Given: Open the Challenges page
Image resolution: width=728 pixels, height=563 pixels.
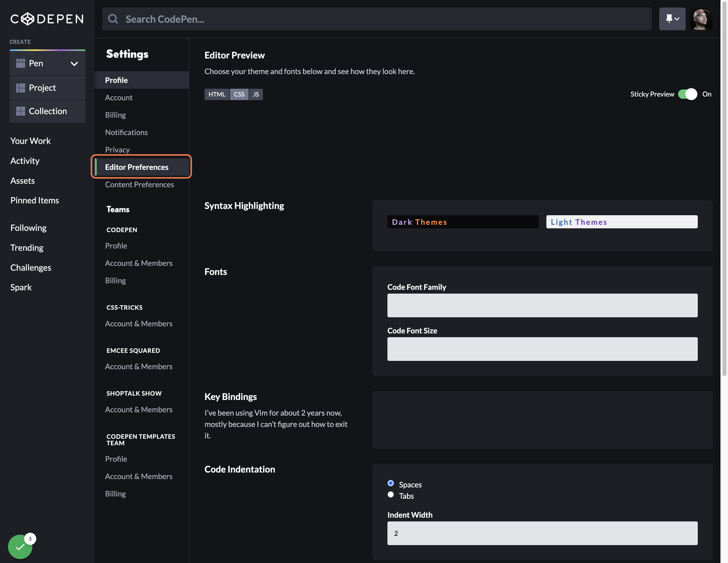Looking at the screenshot, I should pyautogui.click(x=31, y=267).
